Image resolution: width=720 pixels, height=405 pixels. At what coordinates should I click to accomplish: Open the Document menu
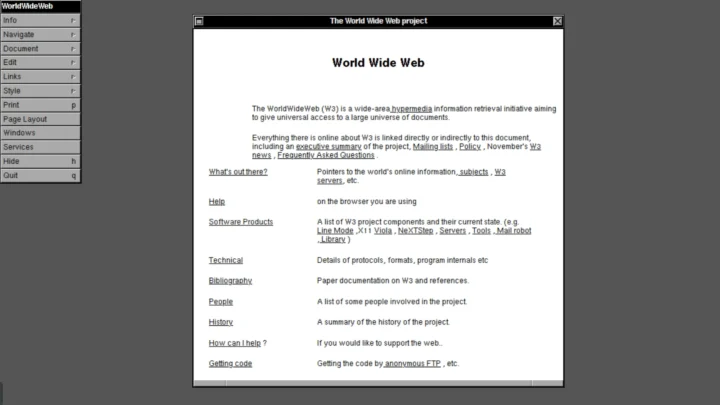(40, 49)
